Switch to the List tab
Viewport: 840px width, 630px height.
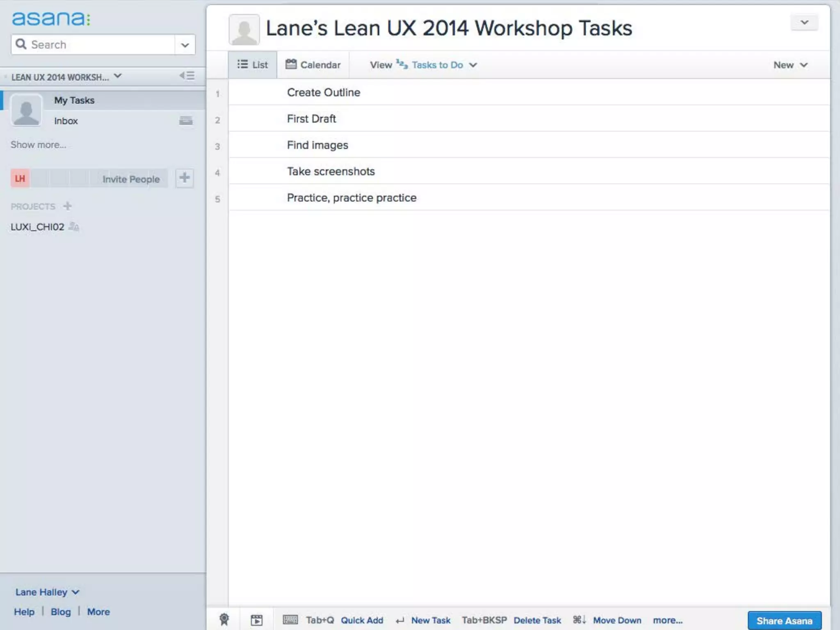[x=253, y=65]
